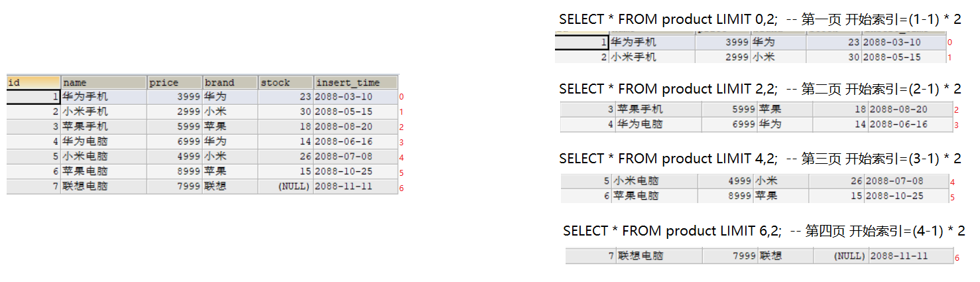Select price 2999 in first page result
The height and width of the screenshot is (282, 980).
(723, 57)
